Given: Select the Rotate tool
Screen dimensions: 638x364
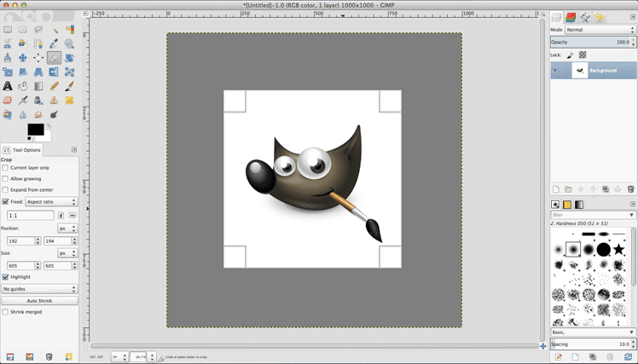Looking at the screenshot, I should (70, 58).
